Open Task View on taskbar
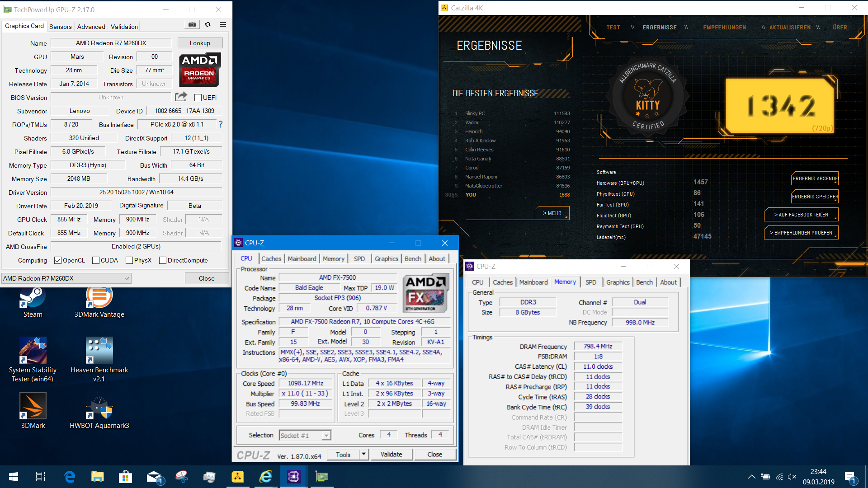 pos(40,477)
